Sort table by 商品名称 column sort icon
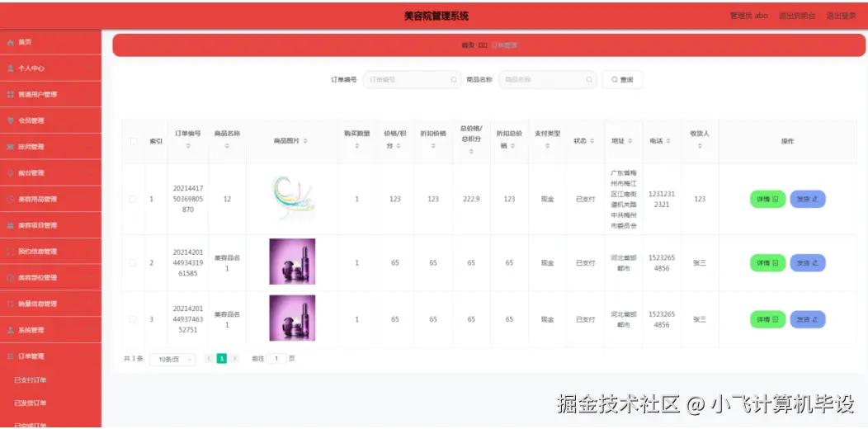Screen dimensions: 868x429 click(x=228, y=146)
